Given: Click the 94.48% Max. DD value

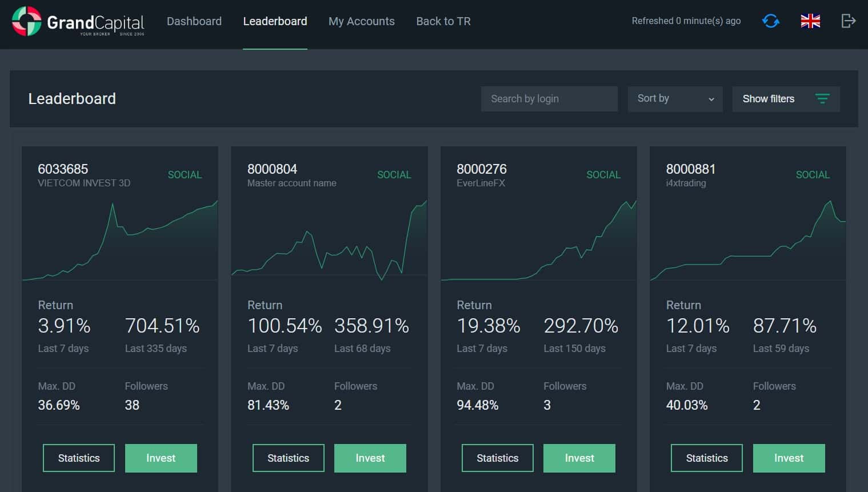Looking at the screenshot, I should [x=478, y=405].
